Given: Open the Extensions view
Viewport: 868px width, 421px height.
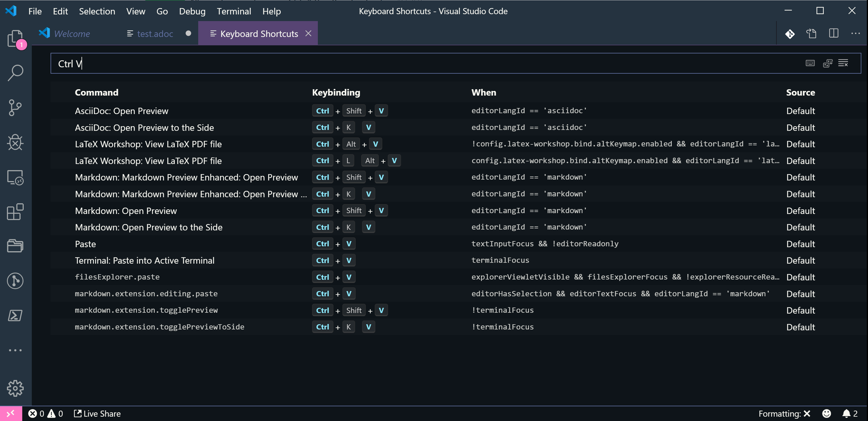Looking at the screenshot, I should coord(15,211).
